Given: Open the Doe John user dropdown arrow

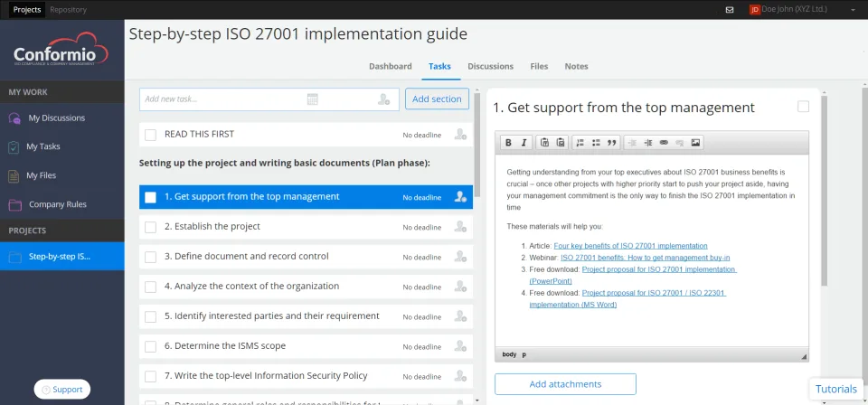Looking at the screenshot, I should click(853, 10).
